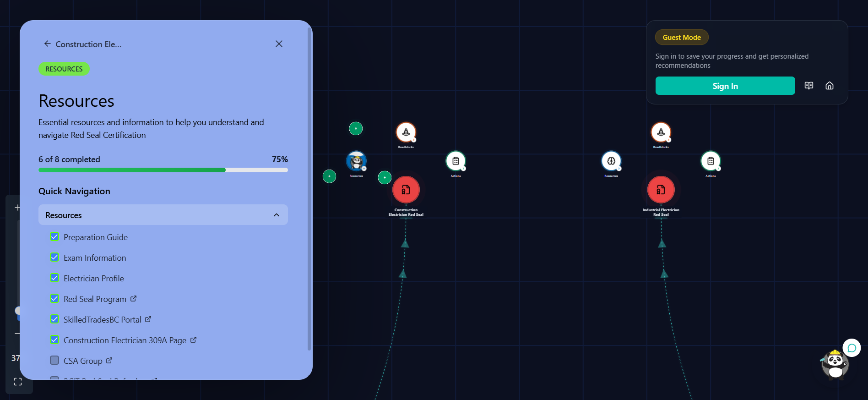The width and height of the screenshot is (868, 400).
Task: Toggle the Electrician Profile checkbox
Action: 54,278
